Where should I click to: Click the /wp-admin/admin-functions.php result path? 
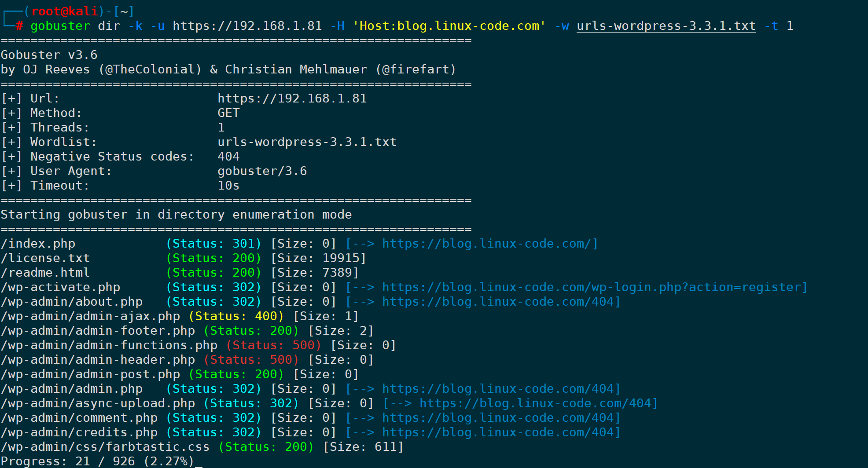[109, 345]
